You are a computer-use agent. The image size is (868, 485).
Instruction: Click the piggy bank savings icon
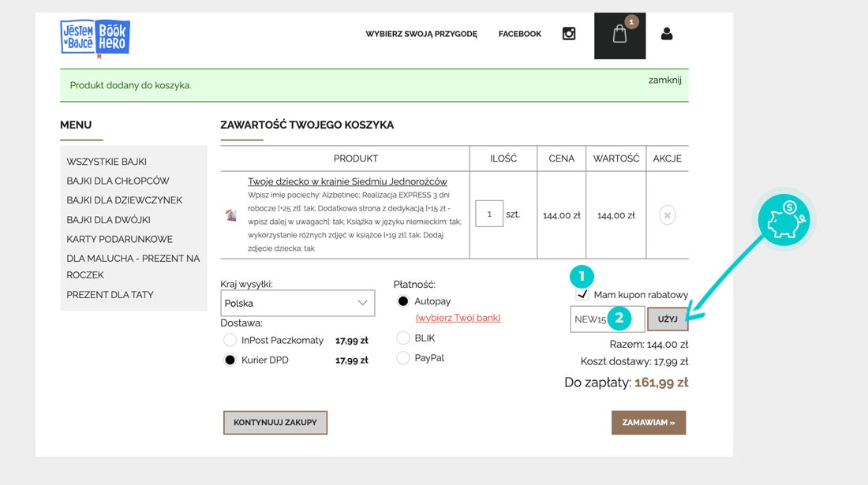(784, 220)
